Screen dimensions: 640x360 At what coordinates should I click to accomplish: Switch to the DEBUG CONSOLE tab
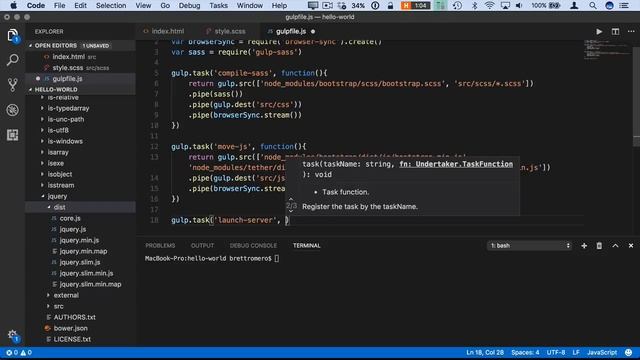[253, 246]
